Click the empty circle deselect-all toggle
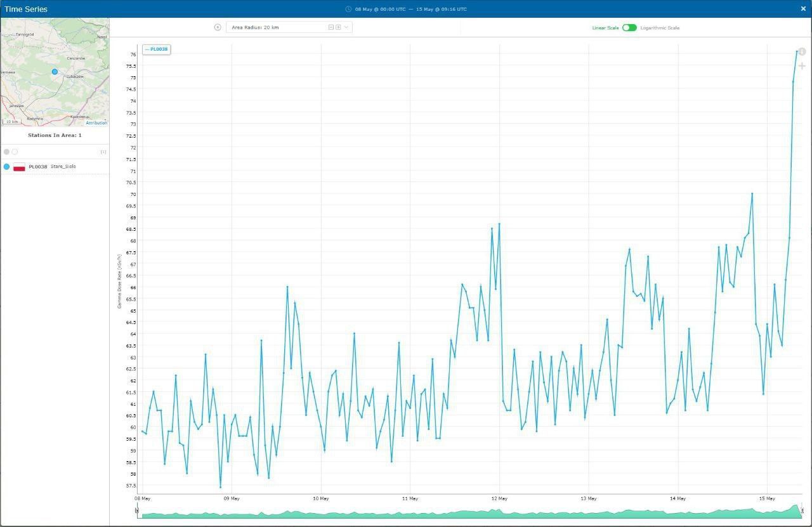Screen dimensions: 812x527 15,152
